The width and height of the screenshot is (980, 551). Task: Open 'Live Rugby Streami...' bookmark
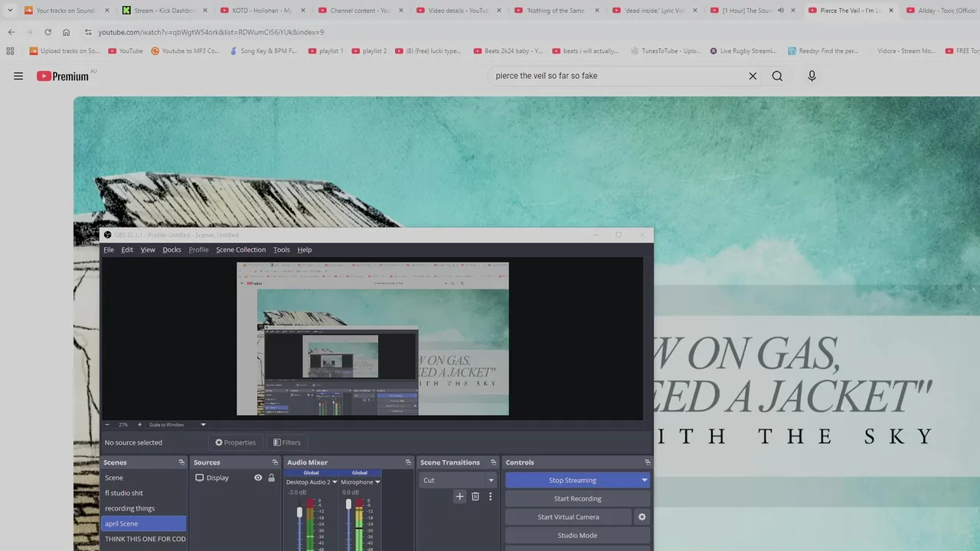point(743,51)
